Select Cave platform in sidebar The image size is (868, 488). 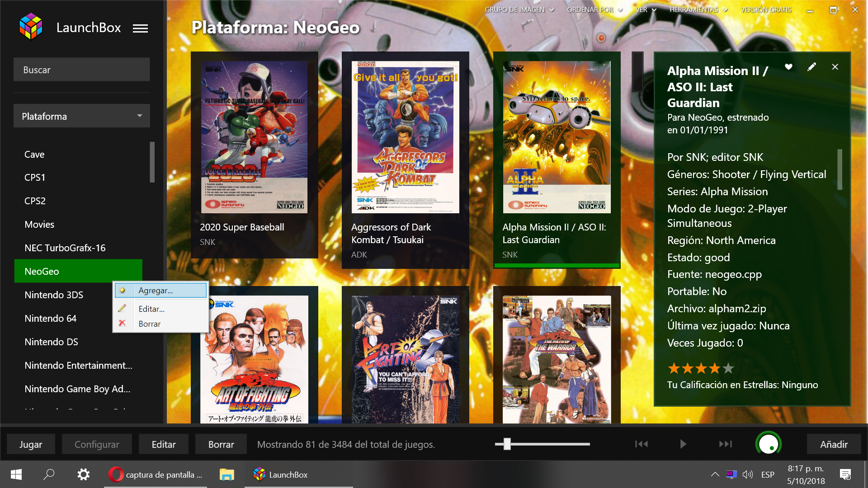pyautogui.click(x=78, y=154)
